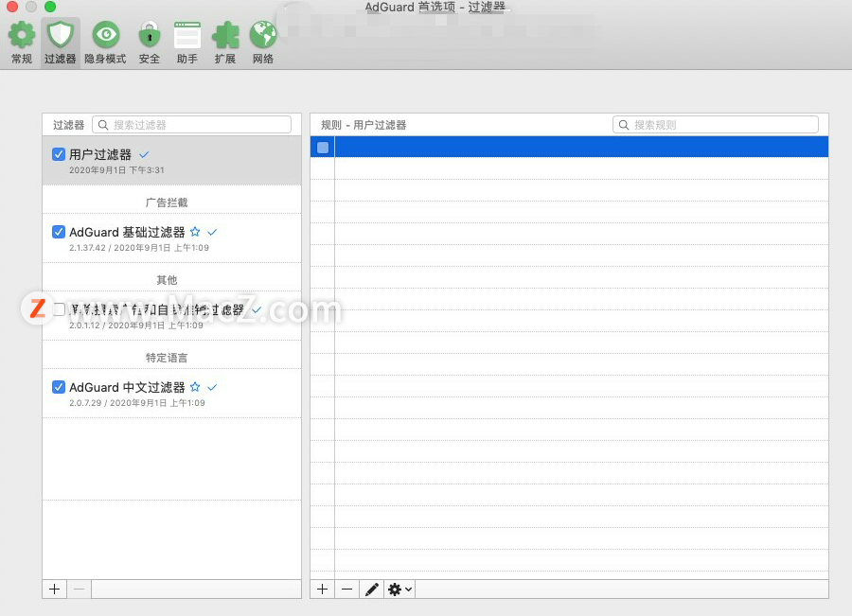852x616 pixels.
Task: Go to the 安全 lock tab
Action: (x=149, y=43)
